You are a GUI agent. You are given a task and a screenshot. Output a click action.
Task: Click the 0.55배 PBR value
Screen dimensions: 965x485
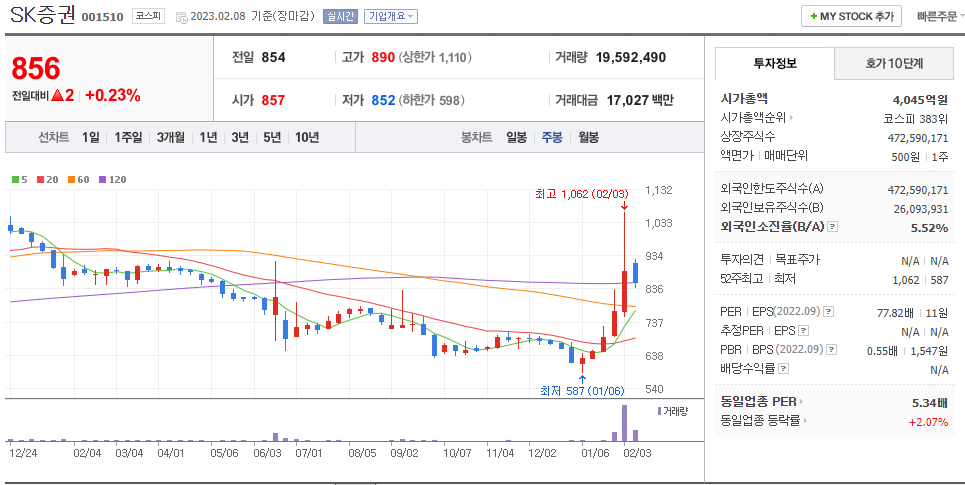[x=882, y=351]
